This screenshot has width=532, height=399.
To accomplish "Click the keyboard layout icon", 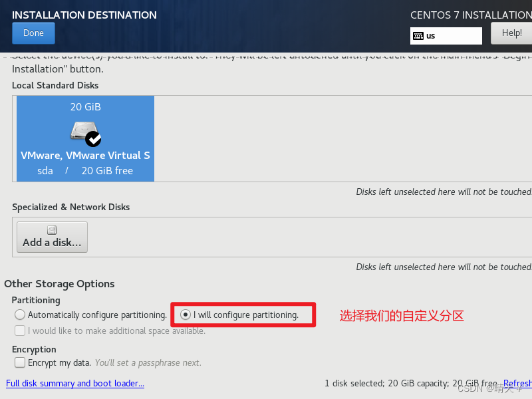I will [418, 36].
